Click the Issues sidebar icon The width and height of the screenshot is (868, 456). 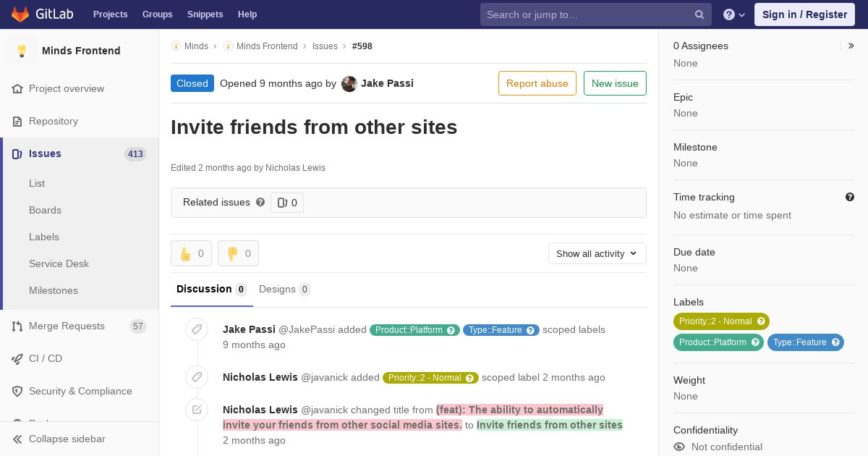pos(17,154)
